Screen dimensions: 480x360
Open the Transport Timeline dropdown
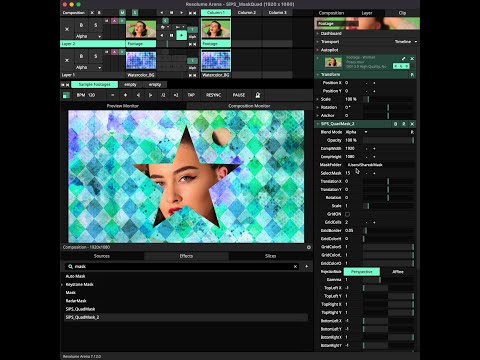pos(406,42)
